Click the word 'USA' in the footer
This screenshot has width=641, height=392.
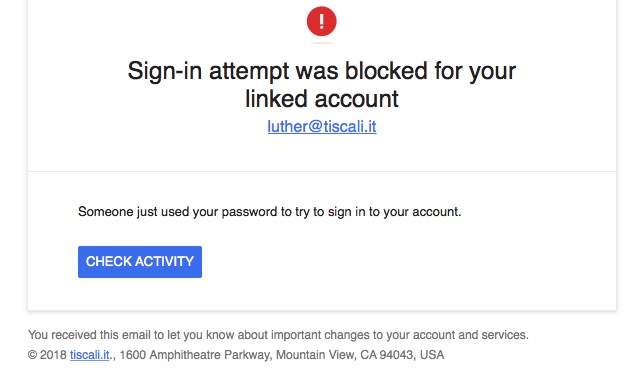432,355
